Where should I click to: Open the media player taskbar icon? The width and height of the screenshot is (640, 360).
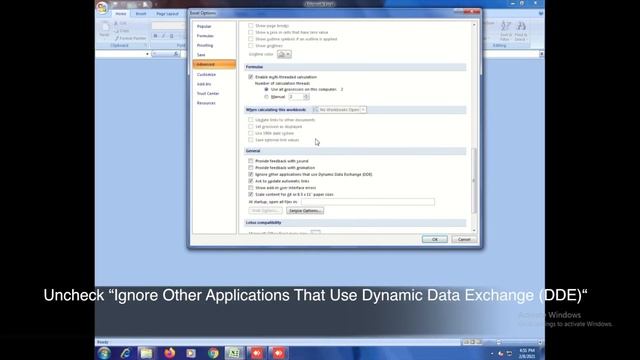click(191, 353)
